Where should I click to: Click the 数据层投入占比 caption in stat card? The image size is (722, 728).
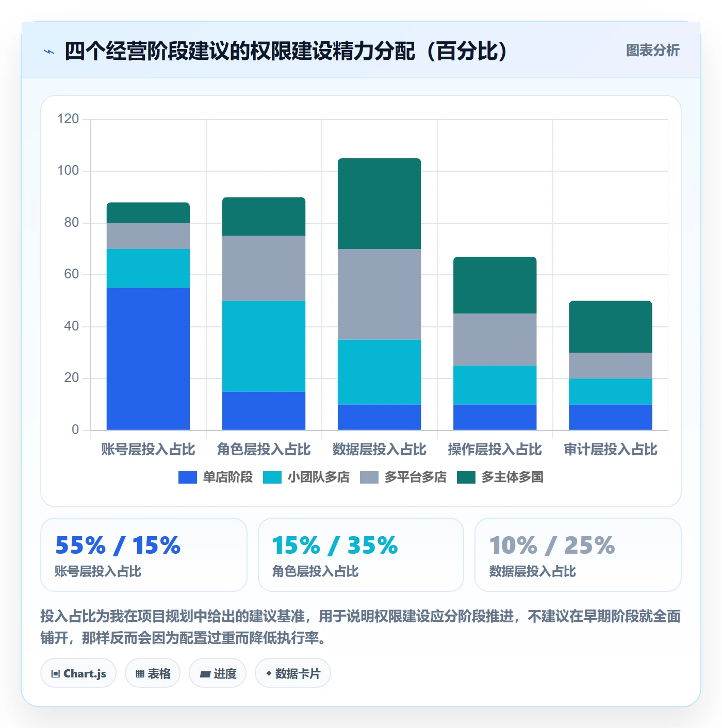532,571
